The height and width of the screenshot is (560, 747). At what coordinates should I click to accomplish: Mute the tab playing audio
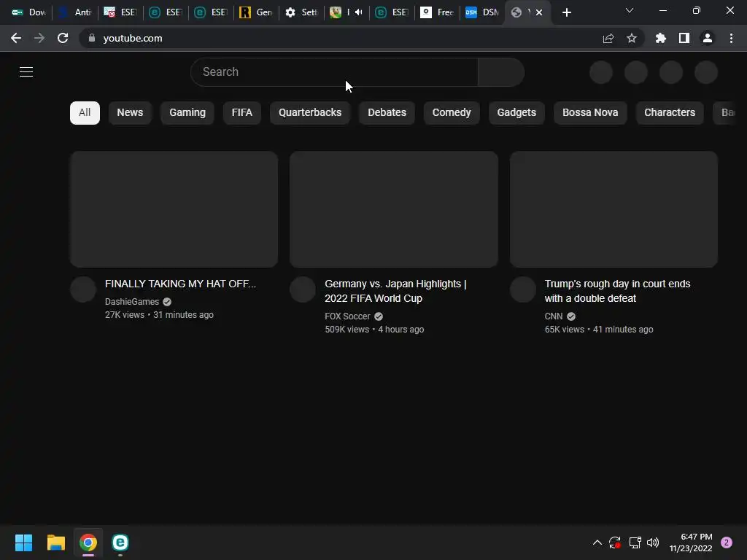tap(358, 12)
